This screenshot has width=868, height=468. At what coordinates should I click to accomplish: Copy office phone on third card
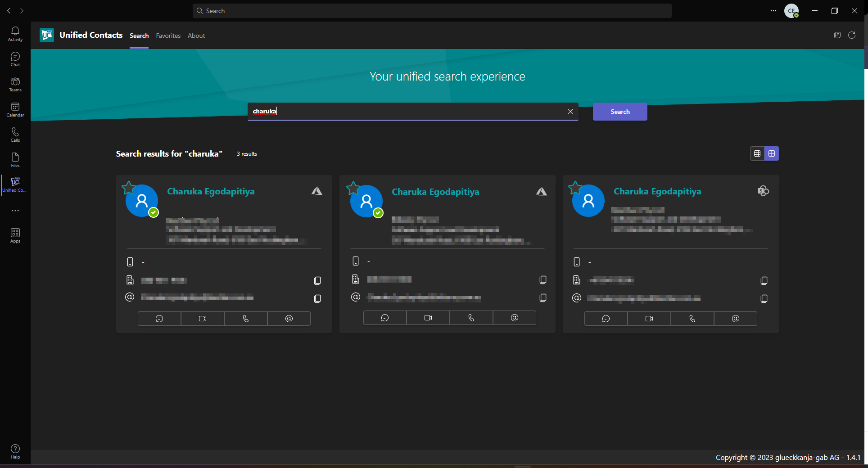764,281
